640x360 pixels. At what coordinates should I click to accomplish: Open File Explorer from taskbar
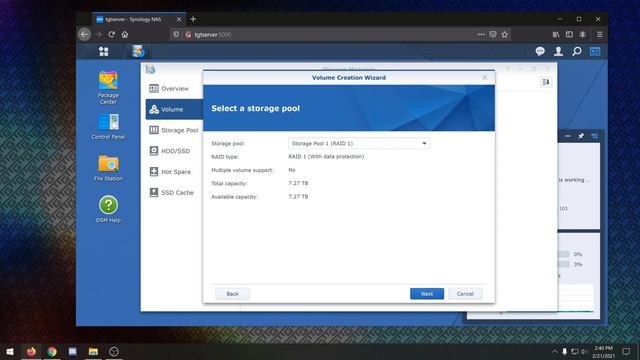coord(93,351)
